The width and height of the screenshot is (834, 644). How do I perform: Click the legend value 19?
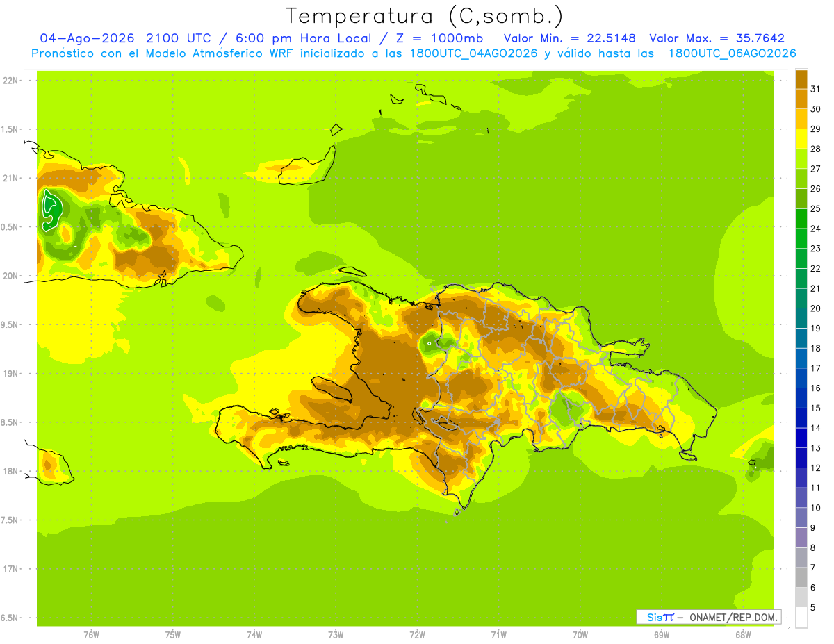pyautogui.click(x=816, y=328)
